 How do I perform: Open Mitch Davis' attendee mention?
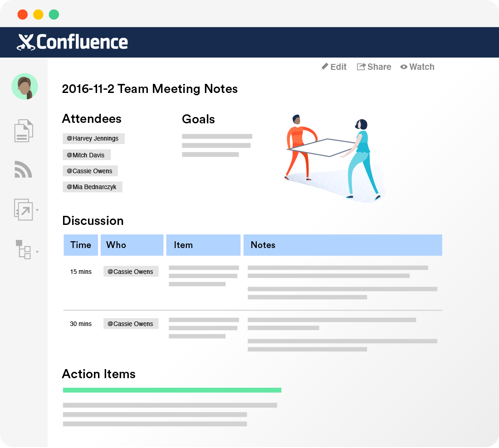(x=87, y=155)
